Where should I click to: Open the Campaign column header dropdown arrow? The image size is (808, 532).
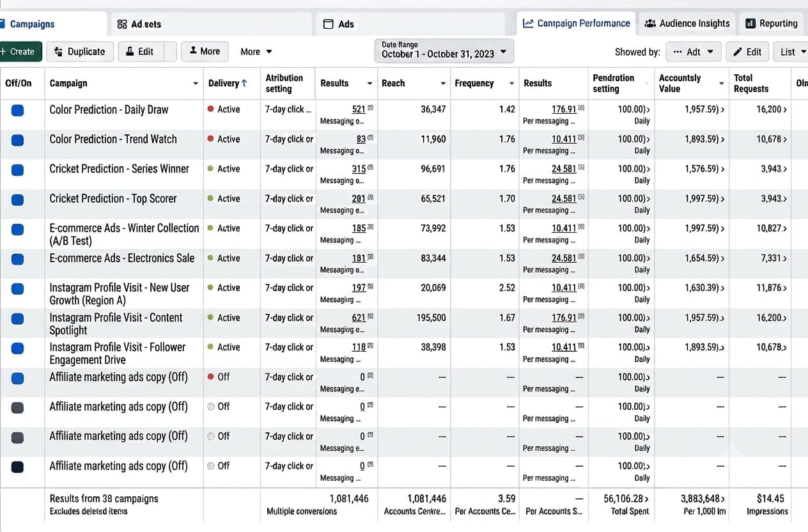coord(196,84)
